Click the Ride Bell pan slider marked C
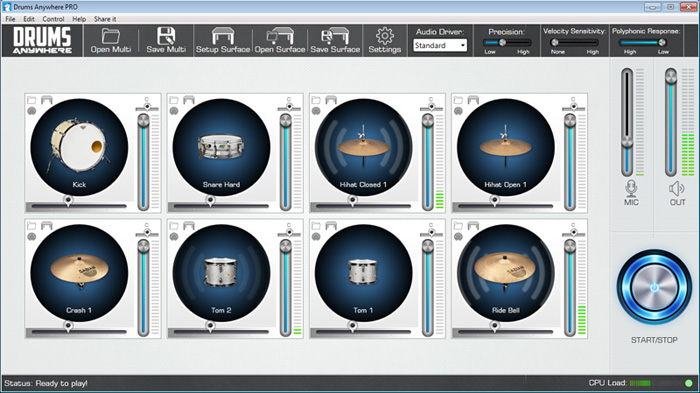The image size is (700, 393). 574,233
